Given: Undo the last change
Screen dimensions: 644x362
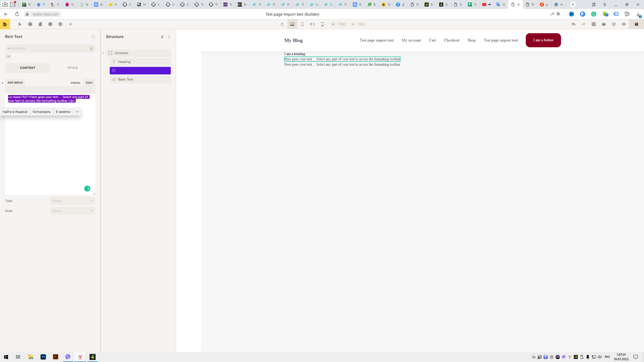Looking at the screenshot, I should 574,24.
